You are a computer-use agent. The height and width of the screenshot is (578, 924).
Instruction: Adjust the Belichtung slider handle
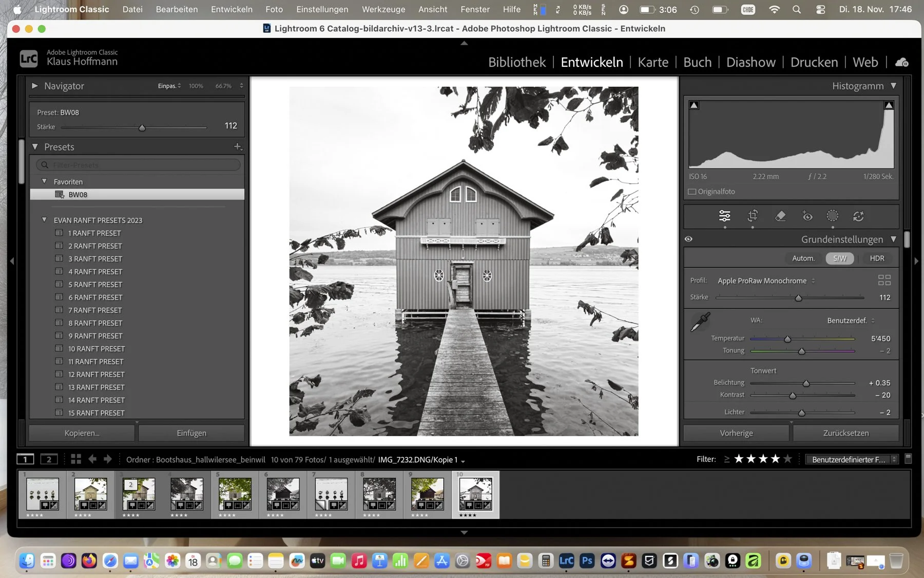(806, 384)
